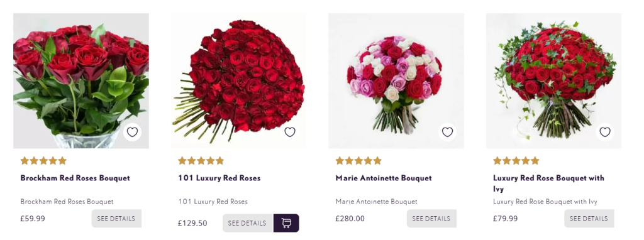See details for Luxury Red Rose Bouquet with Ivy
Viewport: 644px width, 240px height.
(x=589, y=219)
